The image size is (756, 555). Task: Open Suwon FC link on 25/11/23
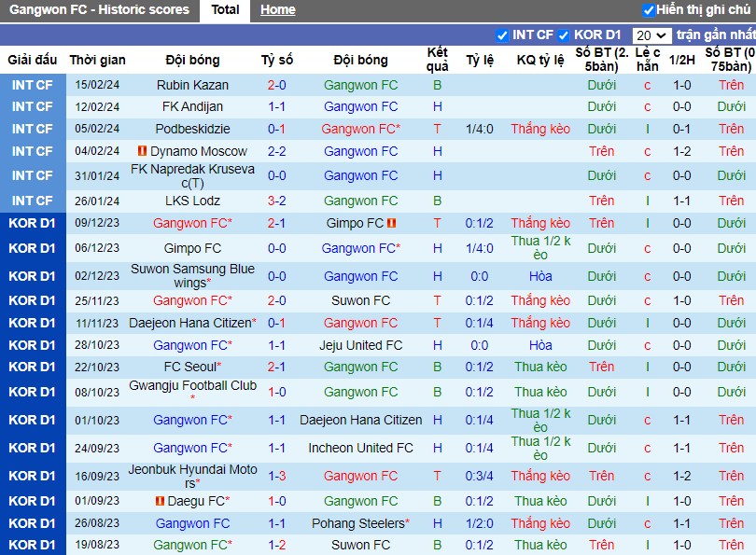pyautogui.click(x=360, y=300)
